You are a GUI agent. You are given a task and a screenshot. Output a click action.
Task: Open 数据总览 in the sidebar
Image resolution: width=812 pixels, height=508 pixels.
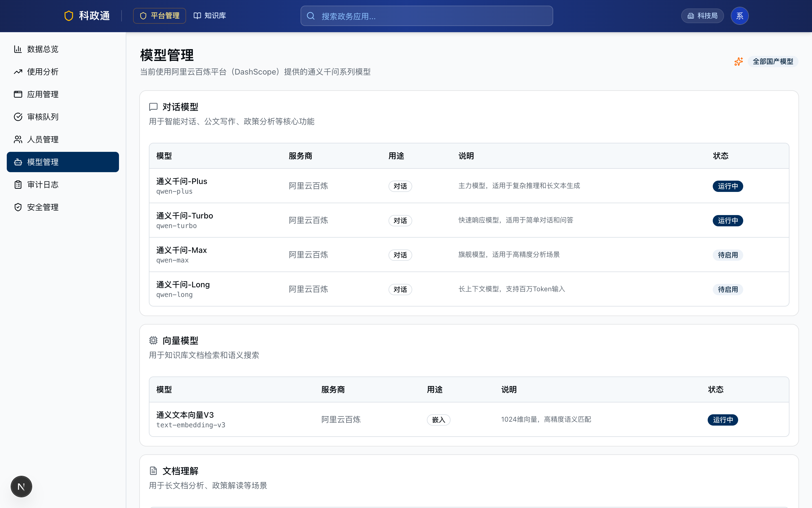tap(63, 49)
